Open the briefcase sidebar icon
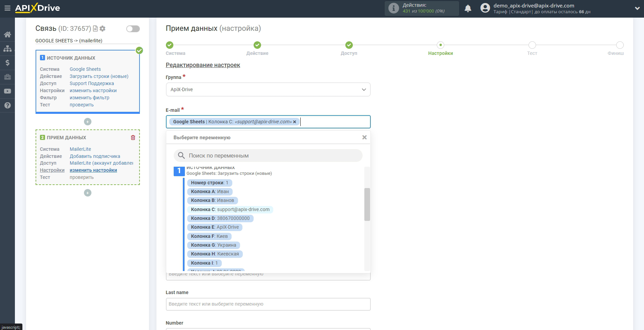This screenshot has height=330, width=644. point(7,77)
